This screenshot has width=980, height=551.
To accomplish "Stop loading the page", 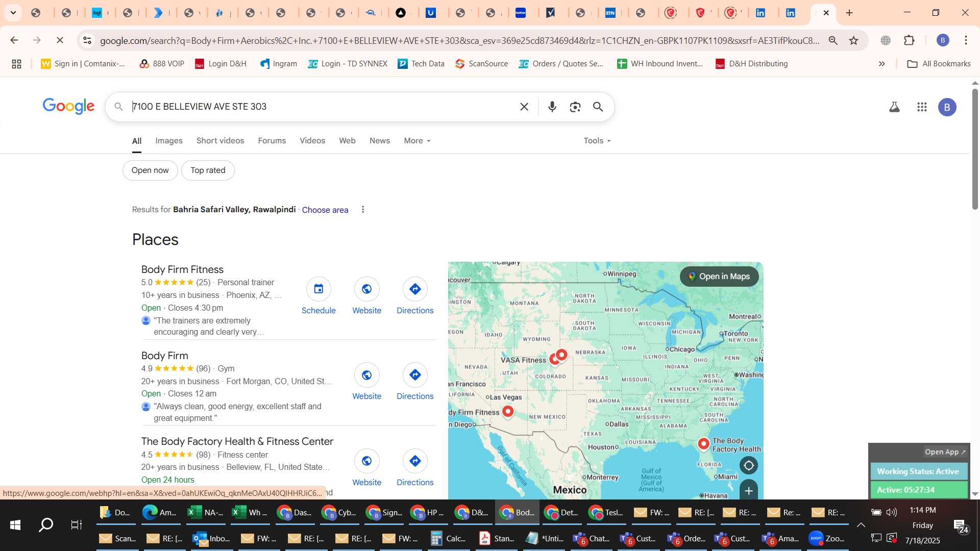I will tap(60, 40).
